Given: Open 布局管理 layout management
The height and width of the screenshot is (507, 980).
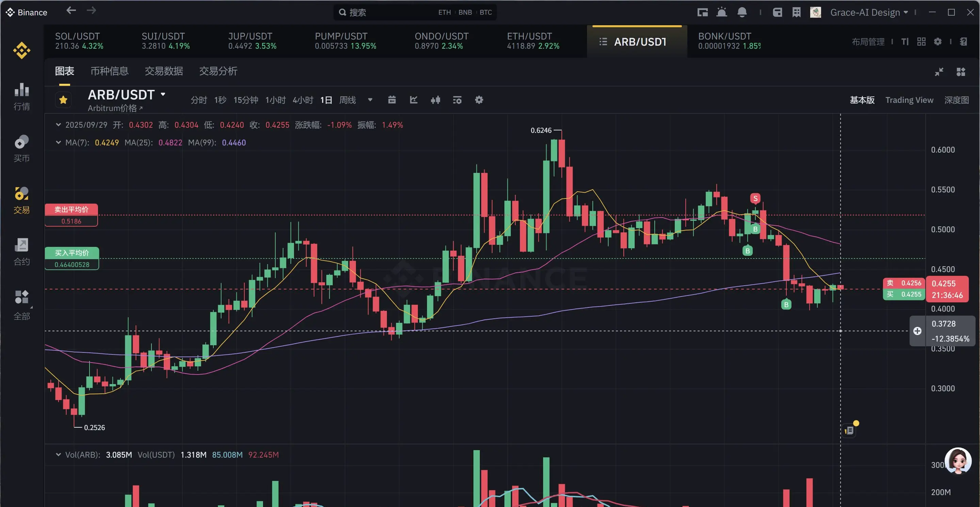Looking at the screenshot, I should (868, 42).
